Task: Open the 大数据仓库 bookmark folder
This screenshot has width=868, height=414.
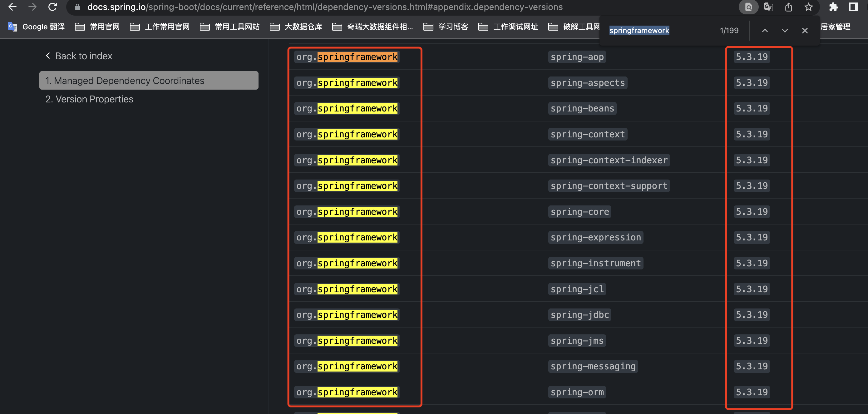Action: click(296, 27)
